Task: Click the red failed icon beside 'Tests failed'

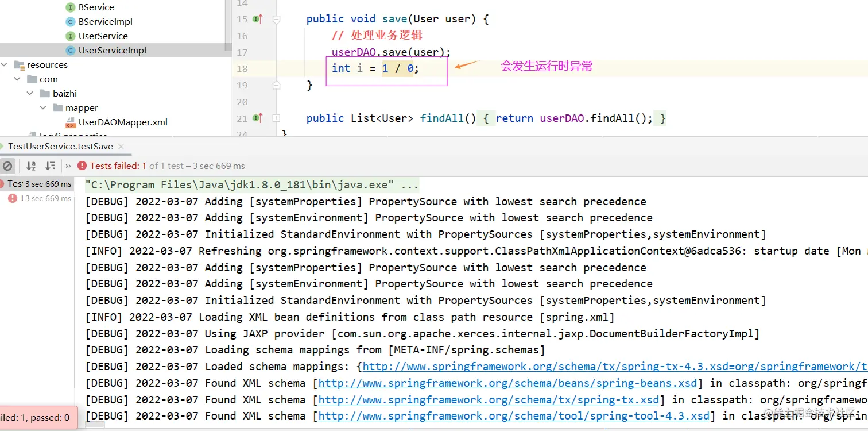Action: 82,166
